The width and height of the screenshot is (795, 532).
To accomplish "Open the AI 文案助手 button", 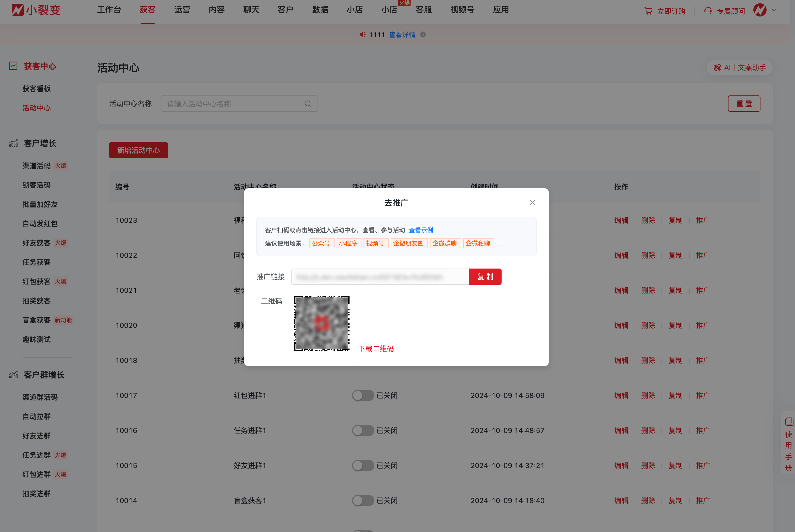I will 739,68.
